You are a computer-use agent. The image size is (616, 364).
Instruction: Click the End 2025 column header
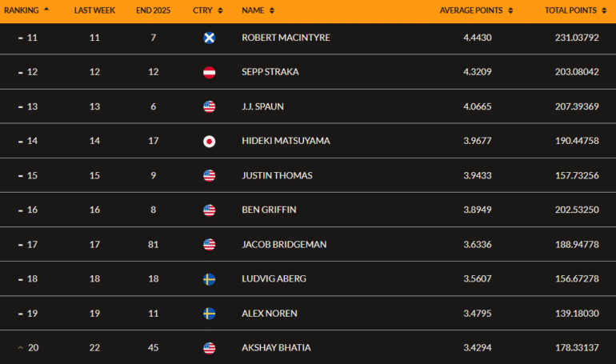coord(154,10)
